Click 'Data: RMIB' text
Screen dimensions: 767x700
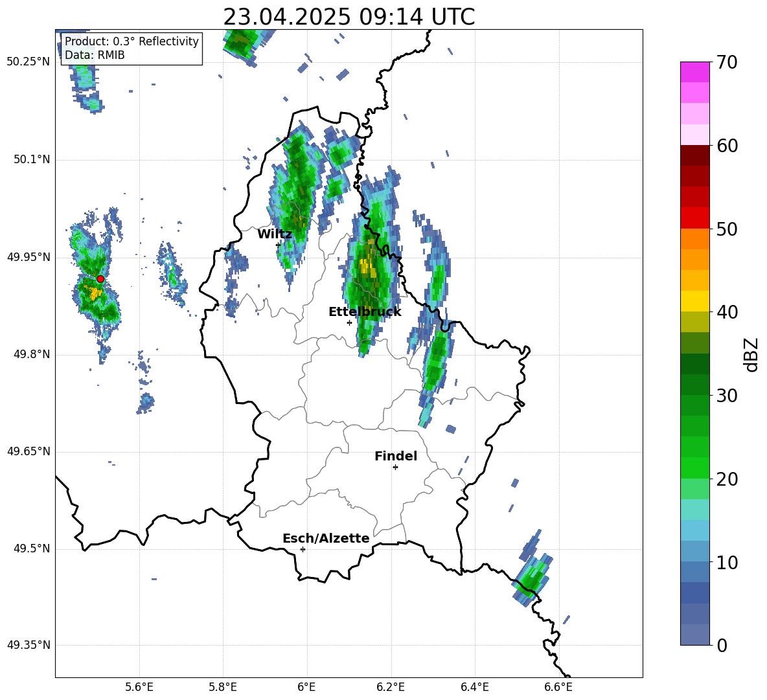pos(95,55)
